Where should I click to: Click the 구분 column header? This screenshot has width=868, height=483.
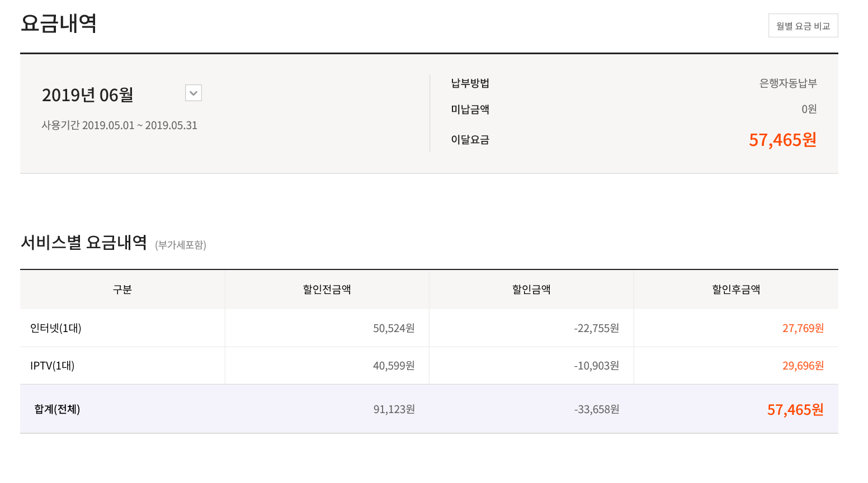point(122,290)
